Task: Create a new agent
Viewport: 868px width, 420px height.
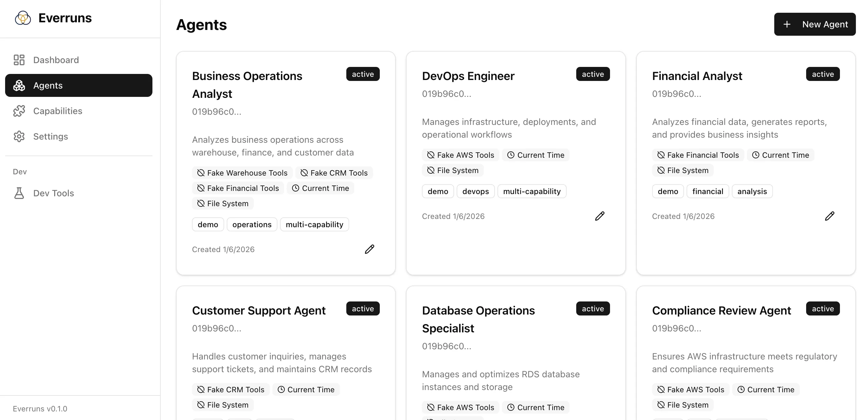Action: [x=814, y=24]
